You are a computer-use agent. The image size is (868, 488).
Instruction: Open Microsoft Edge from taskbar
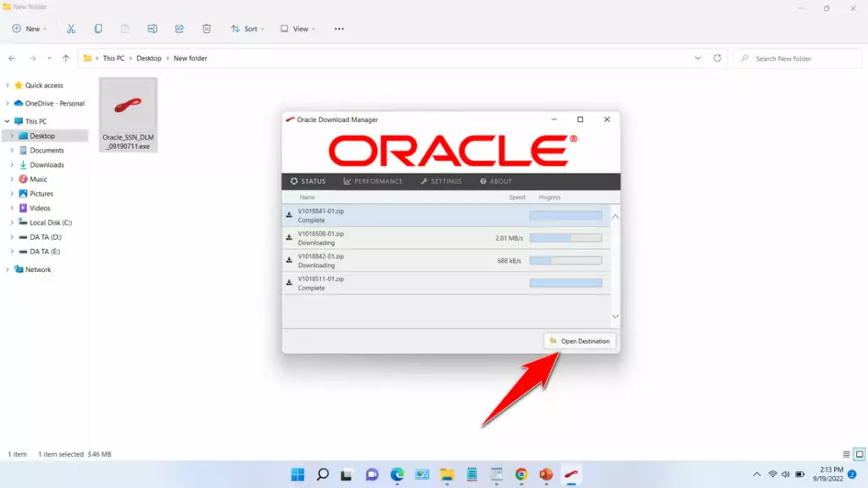pyautogui.click(x=397, y=474)
